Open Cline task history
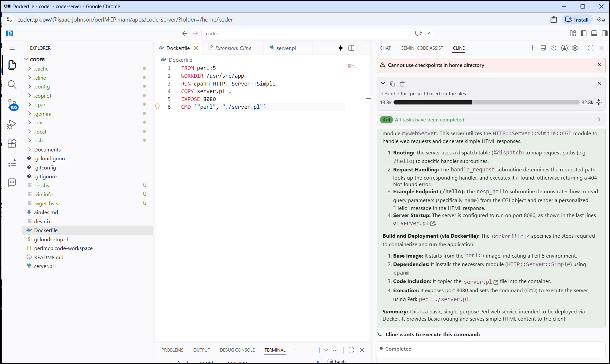 point(554,48)
